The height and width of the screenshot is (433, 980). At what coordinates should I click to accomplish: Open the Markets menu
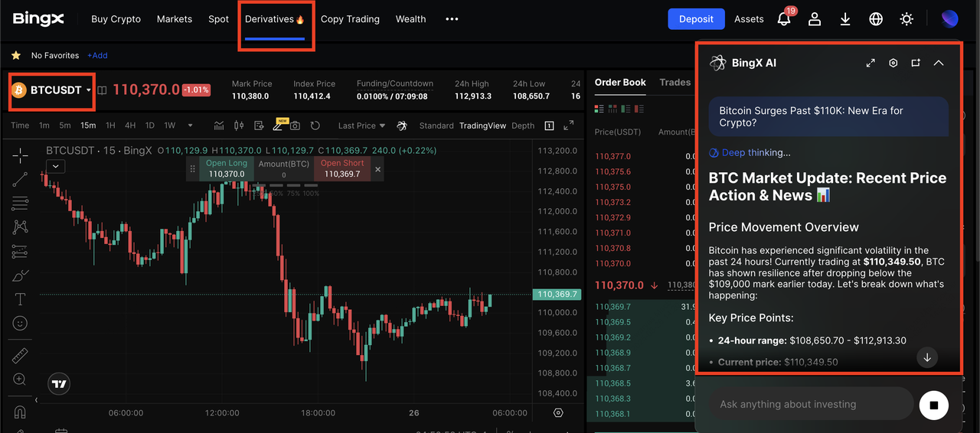click(175, 19)
